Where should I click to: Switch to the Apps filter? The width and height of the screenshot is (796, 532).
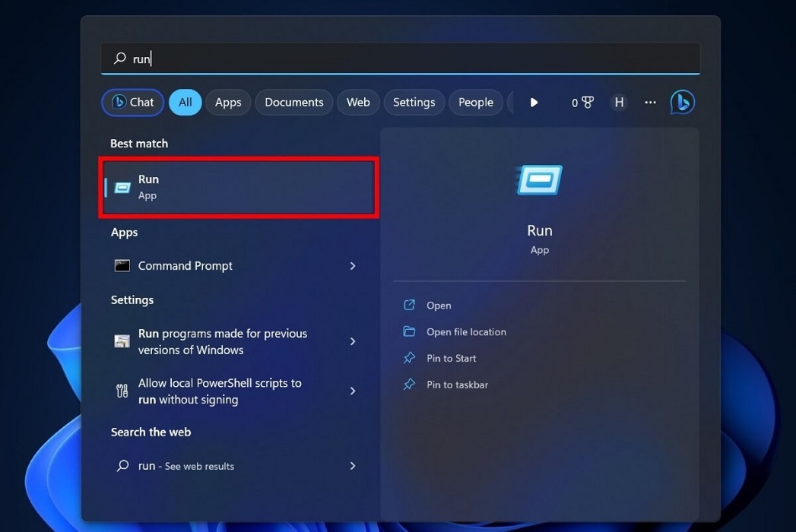(227, 102)
